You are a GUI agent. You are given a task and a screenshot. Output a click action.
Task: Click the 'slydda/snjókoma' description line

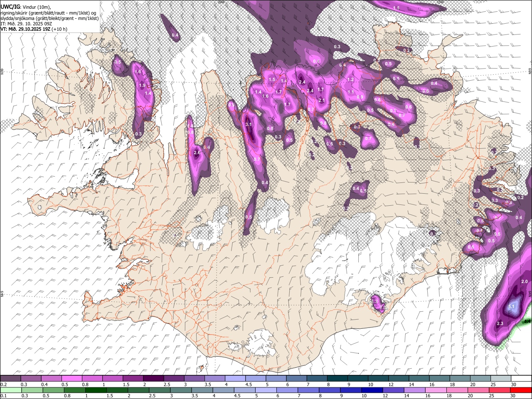(49, 18)
